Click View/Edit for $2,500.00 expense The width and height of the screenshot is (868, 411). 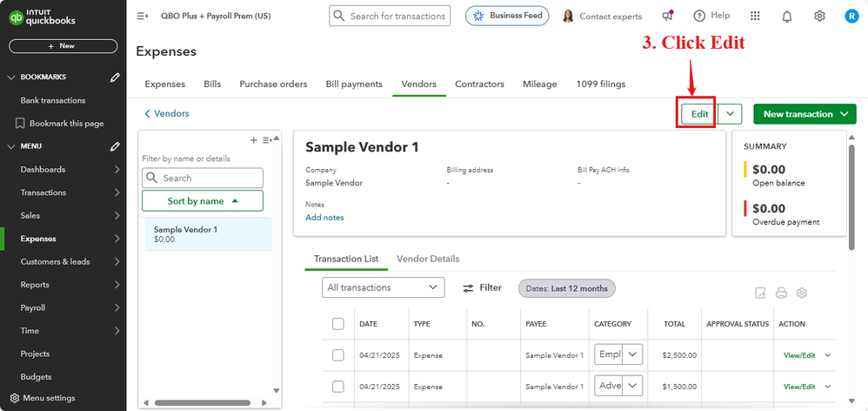click(799, 355)
